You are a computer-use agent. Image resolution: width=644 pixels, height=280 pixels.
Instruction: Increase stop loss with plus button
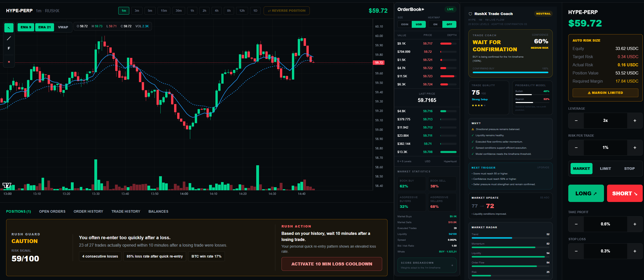635,251
